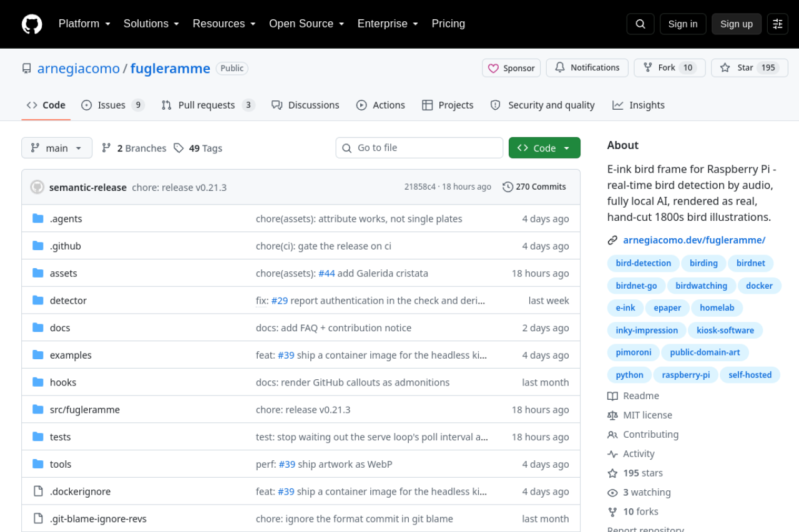Open the public-domain-art topic tag
Viewport: 799px width, 532px height.
[x=705, y=352]
